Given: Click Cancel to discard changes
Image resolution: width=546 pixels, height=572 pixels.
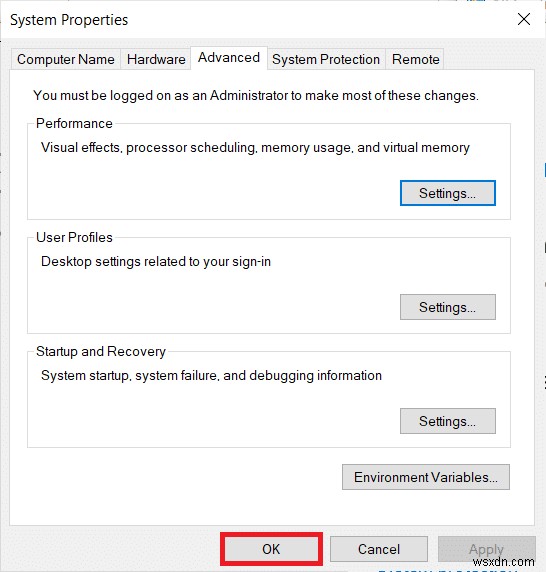Looking at the screenshot, I should [379, 549].
